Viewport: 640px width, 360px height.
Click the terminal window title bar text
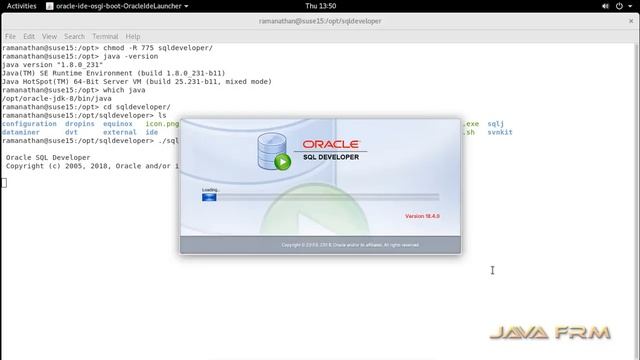[320, 21]
